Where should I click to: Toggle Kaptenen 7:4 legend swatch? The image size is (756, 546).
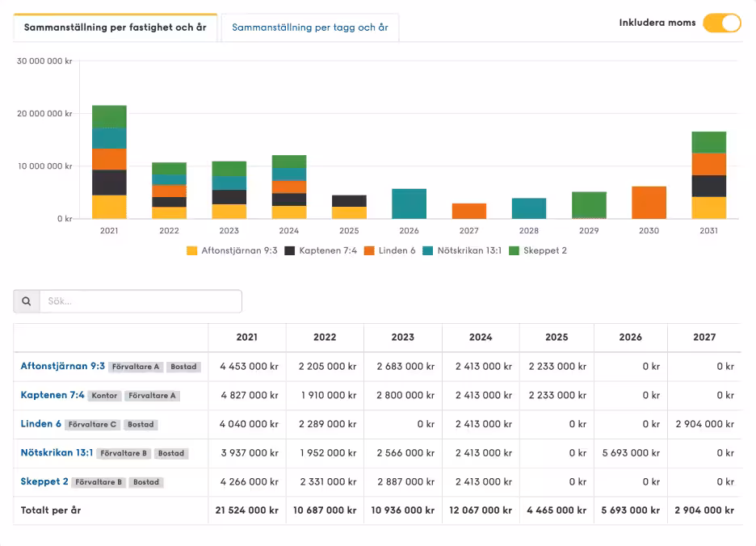pyautogui.click(x=289, y=251)
